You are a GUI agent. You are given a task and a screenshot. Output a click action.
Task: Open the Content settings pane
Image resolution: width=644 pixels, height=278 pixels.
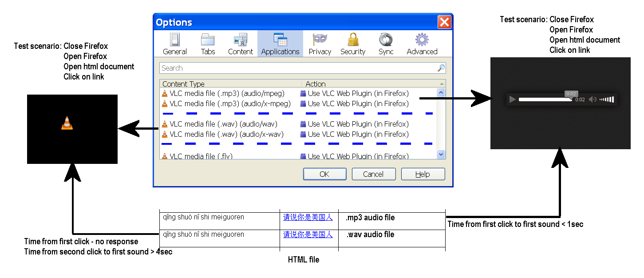241,44
